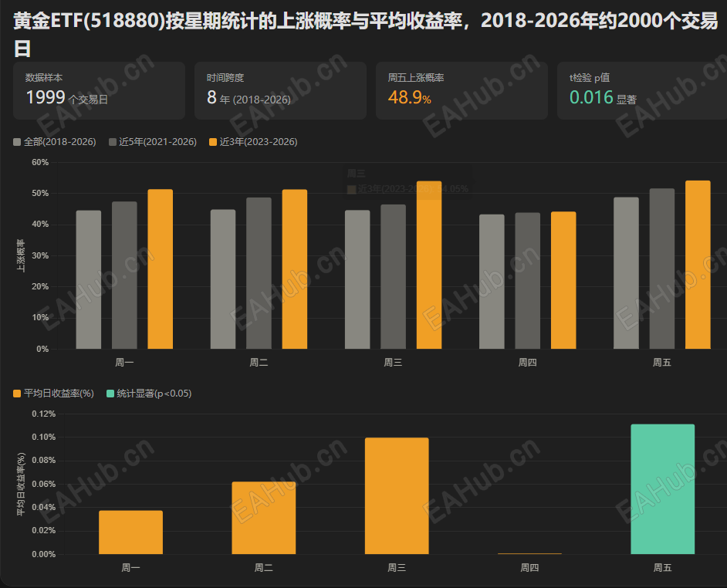Click the 周三 average daily return bar
727x588 pixels.
[x=397, y=495]
